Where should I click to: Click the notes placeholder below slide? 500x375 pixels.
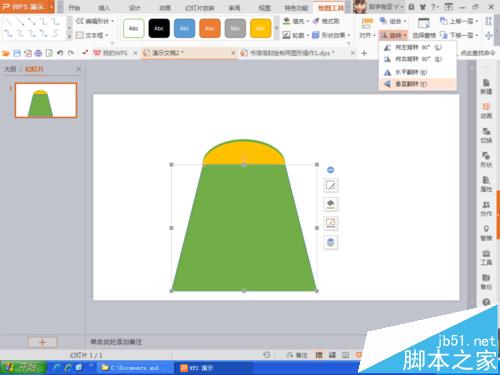tap(116, 342)
